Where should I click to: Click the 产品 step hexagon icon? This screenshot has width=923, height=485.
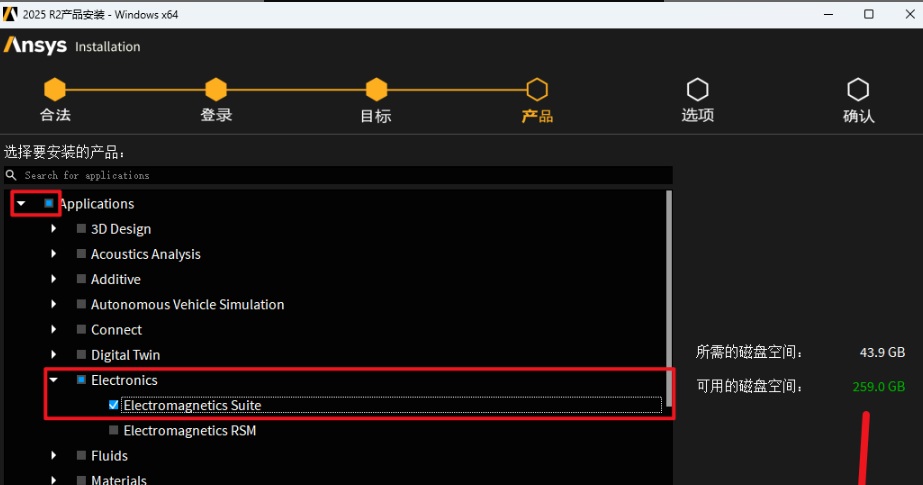click(537, 89)
